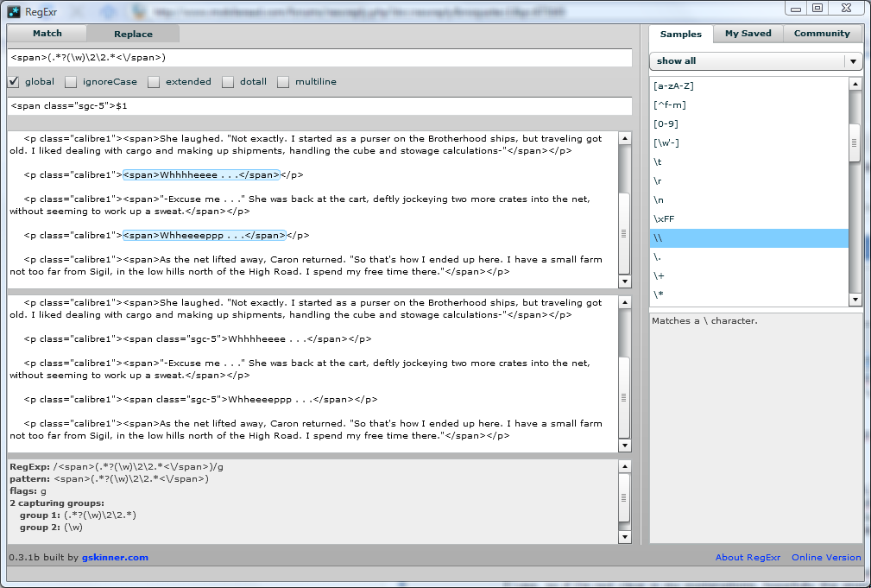Minimize the RegExr window
Viewport: 871px width, 588px height.
[796, 9]
